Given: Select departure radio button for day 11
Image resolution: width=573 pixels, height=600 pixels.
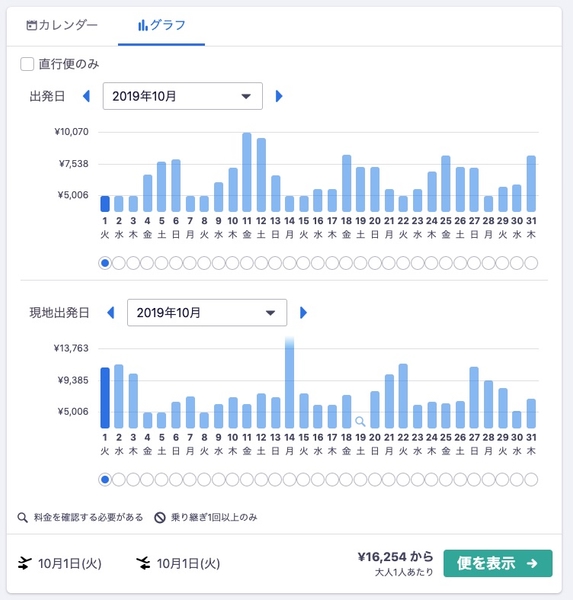Looking at the screenshot, I should [x=247, y=263].
